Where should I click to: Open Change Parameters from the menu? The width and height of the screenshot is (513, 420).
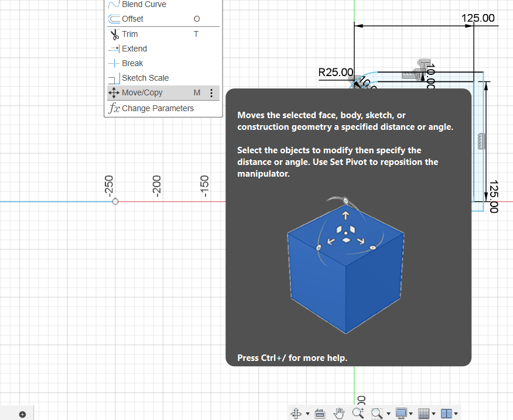point(163,108)
